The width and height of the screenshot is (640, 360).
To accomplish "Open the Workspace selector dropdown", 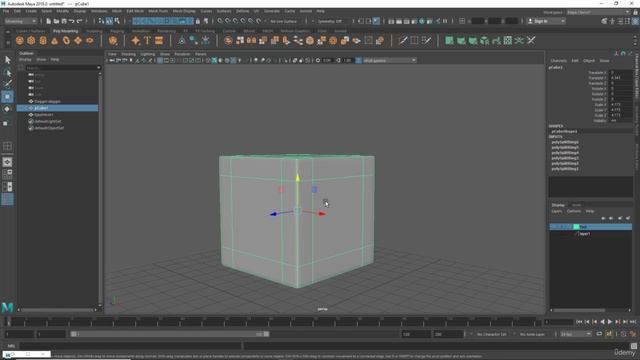I will [x=598, y=12].
